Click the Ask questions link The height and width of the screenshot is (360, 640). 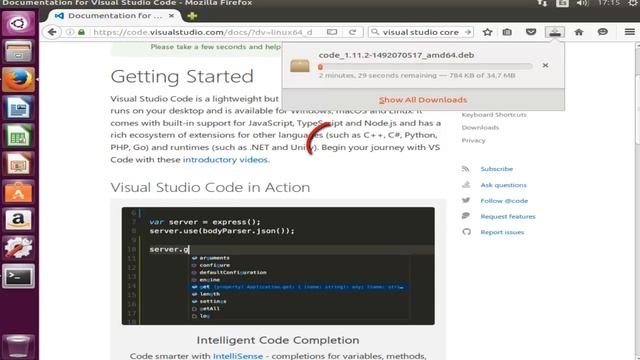[x=503, y=185]
